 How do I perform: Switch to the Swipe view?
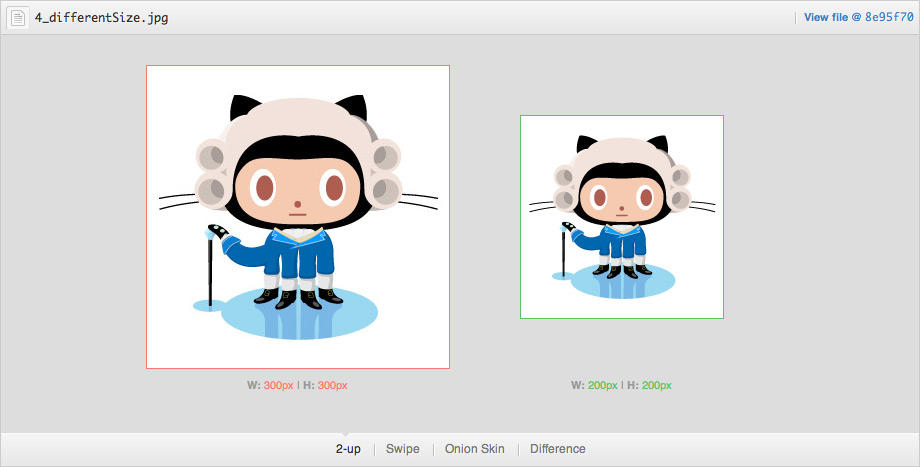(403, 449)
